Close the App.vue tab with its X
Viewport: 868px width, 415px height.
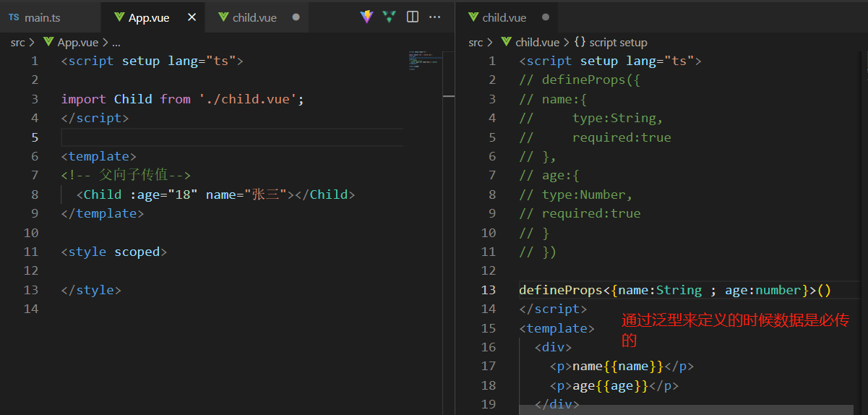(192, 17)
